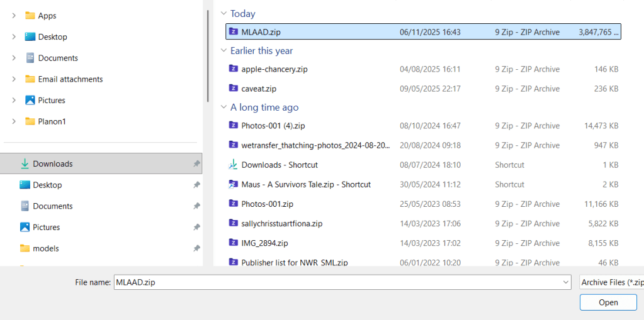Click the pin icon next to pinned Documents
This screenshot has height=320, width=644.
196,206
